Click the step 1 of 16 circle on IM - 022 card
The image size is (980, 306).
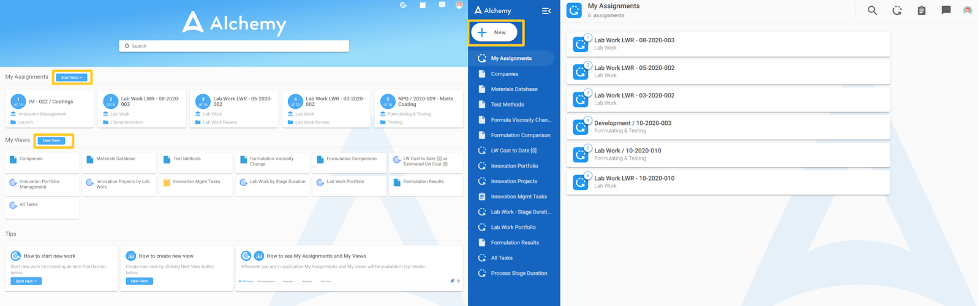point(18,101)
